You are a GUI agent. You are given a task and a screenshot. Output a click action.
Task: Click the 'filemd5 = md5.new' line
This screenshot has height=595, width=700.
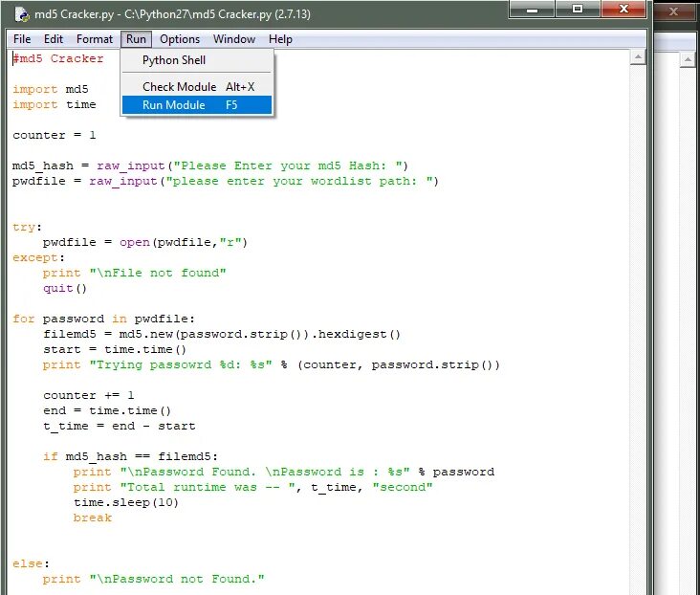222,334
